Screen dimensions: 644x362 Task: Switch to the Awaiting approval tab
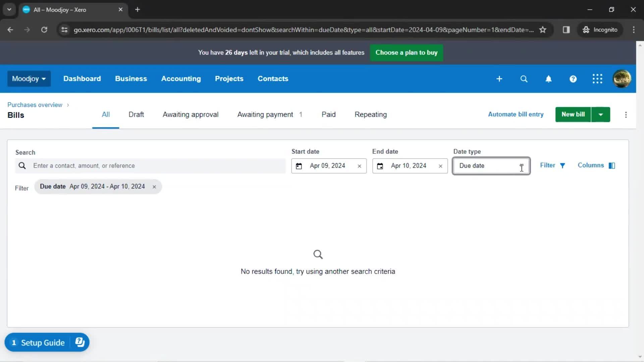click(191, 115)
